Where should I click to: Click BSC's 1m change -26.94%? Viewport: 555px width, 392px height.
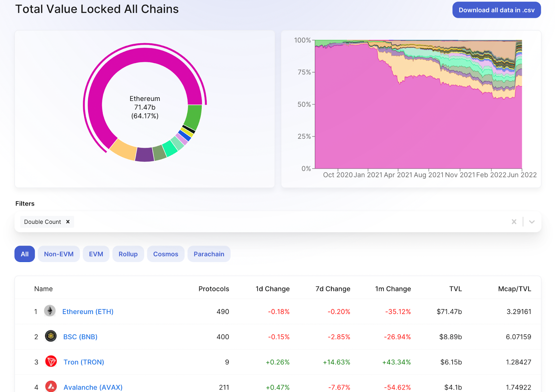[x=397, y=337]
